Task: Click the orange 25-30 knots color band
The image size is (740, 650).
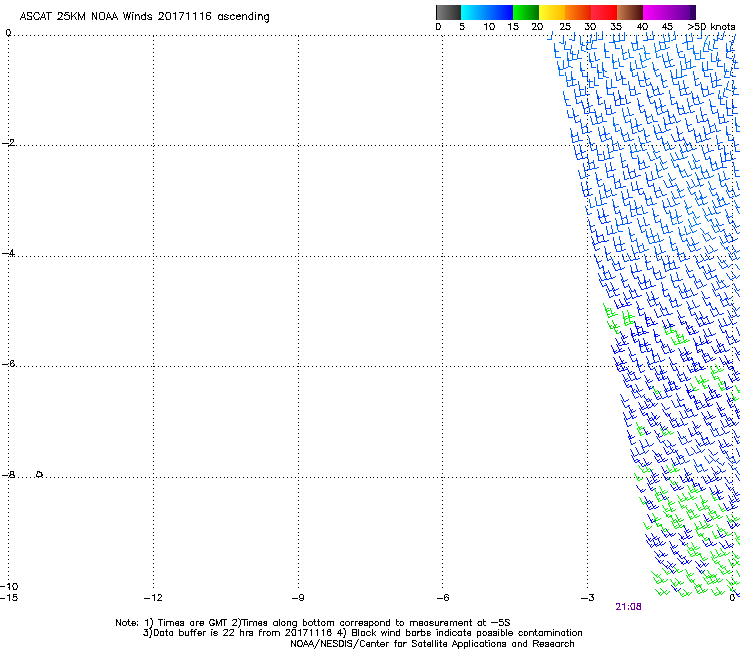Action: [x=578, y=12]
